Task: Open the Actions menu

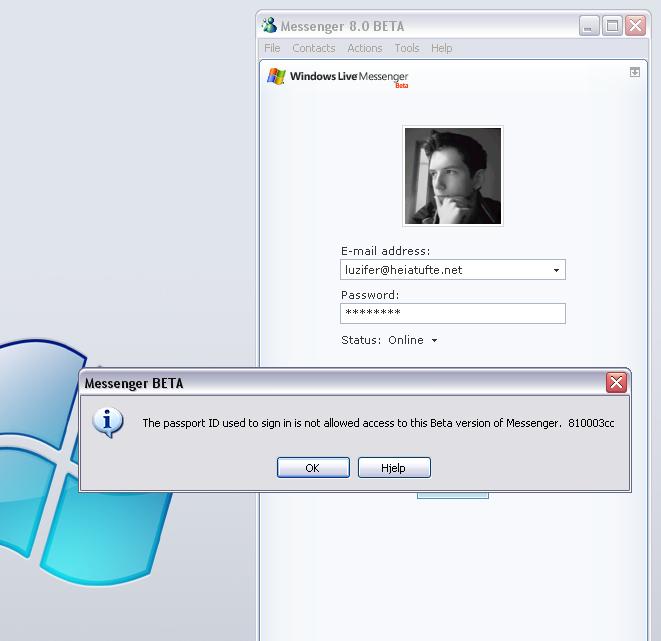Action: (365, 48)
